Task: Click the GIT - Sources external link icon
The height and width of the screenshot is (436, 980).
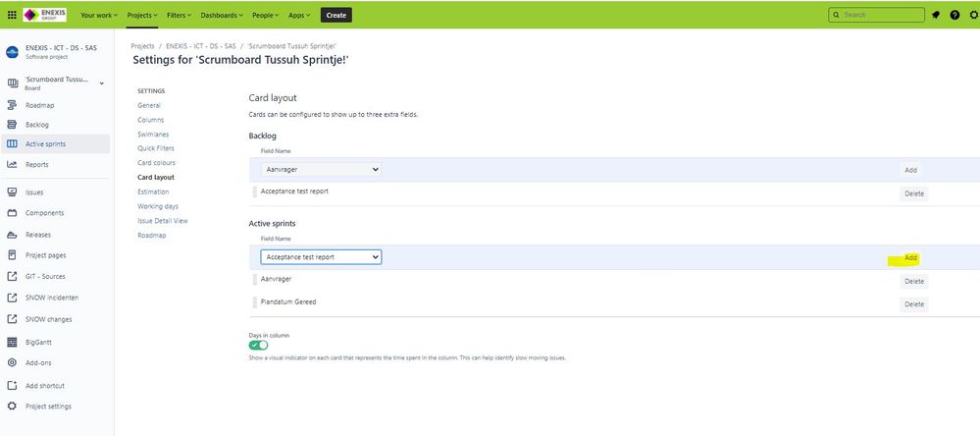Action: 12,277
